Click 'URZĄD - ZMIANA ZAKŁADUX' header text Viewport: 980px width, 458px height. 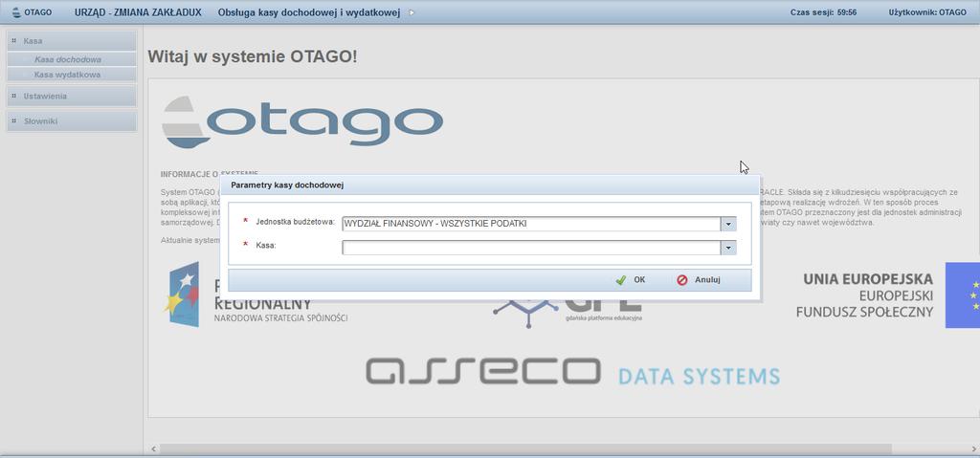pos(138,12)
